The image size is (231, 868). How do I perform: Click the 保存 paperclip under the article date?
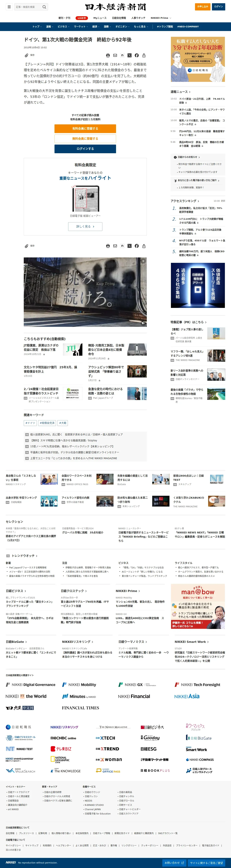pyautogui.click(x=29, y=55)
